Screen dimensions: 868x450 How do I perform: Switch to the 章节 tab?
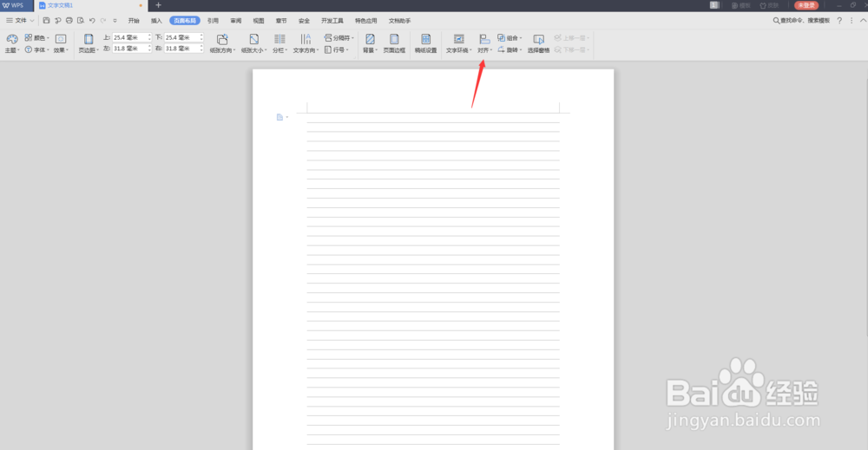point(281,21)
